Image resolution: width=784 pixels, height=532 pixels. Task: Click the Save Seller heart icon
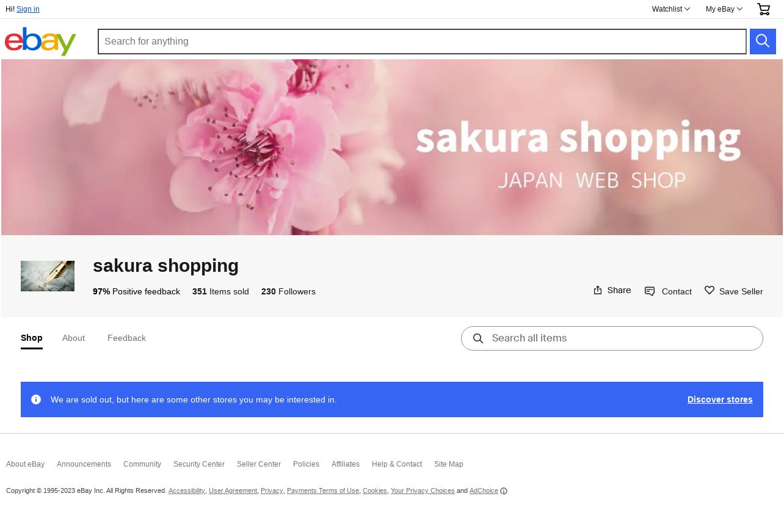click(710, 291)
